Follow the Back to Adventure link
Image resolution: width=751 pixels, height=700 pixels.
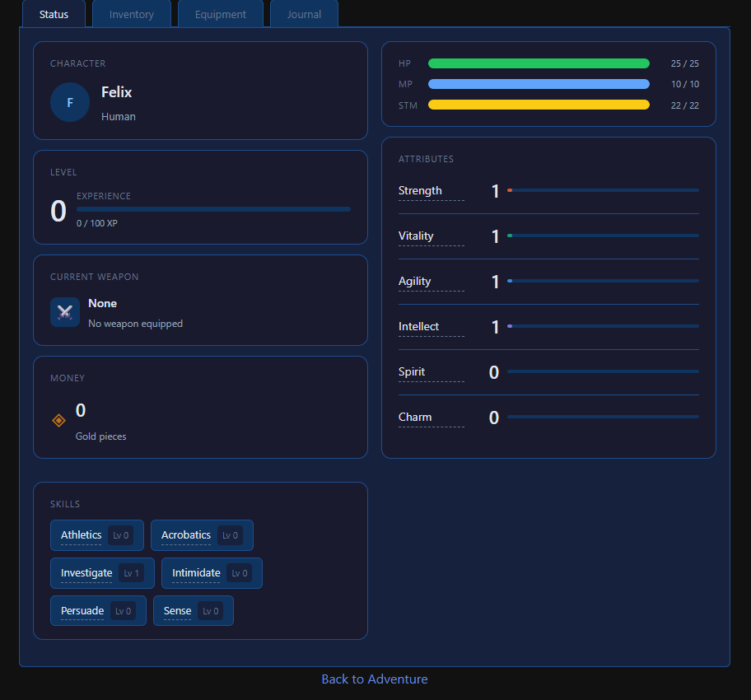pos(375,679)
